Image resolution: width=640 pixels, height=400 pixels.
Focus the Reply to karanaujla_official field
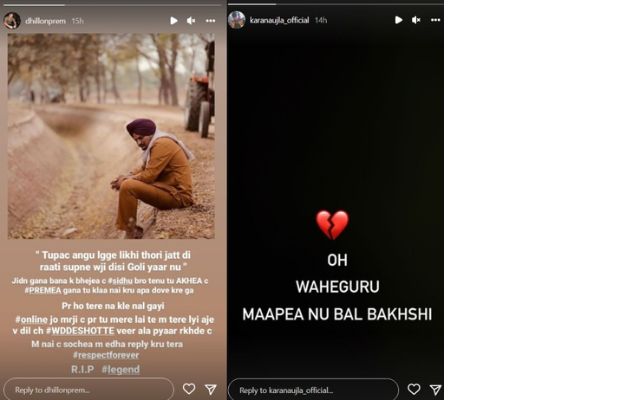coord(313,390)
